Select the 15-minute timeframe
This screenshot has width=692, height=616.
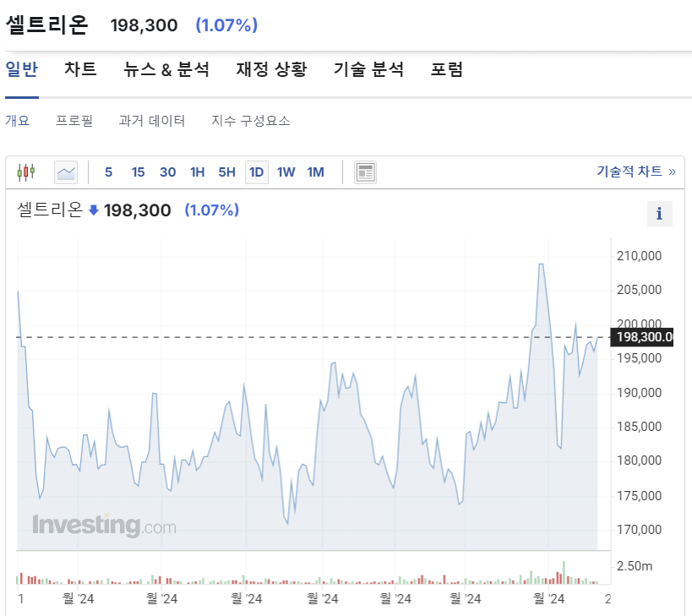[x=138, y=172]
